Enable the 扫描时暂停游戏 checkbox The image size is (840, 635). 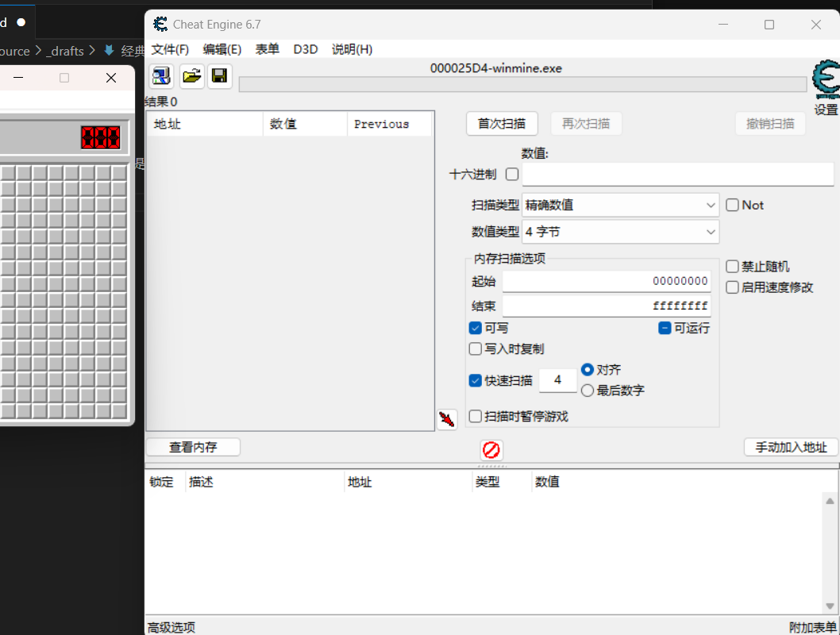475,416
